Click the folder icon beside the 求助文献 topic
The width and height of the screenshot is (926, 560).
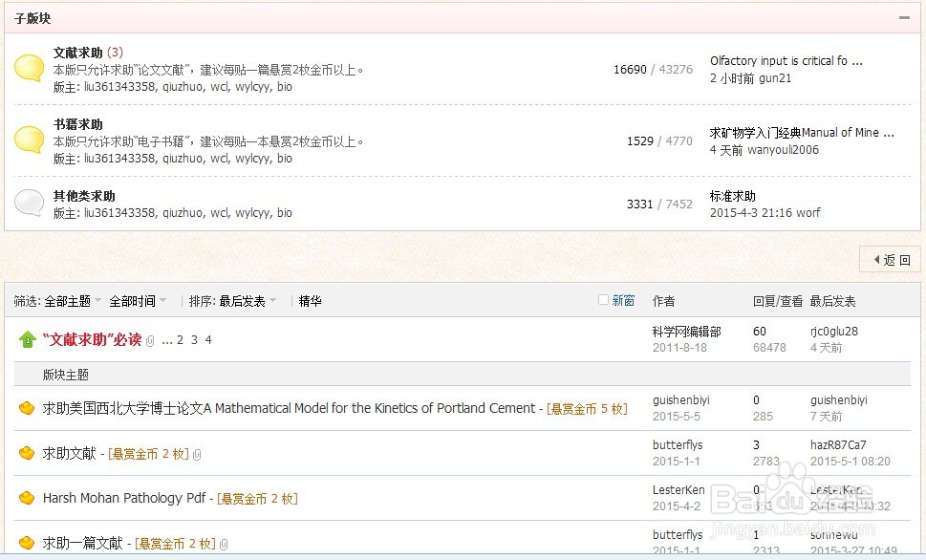pyautogui.click(x=27, y=454)
